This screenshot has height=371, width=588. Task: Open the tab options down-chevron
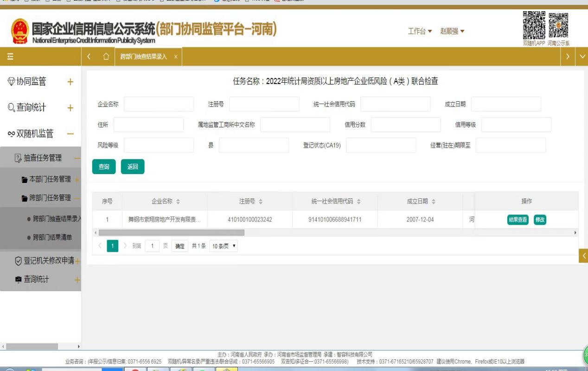click(582, 57)
